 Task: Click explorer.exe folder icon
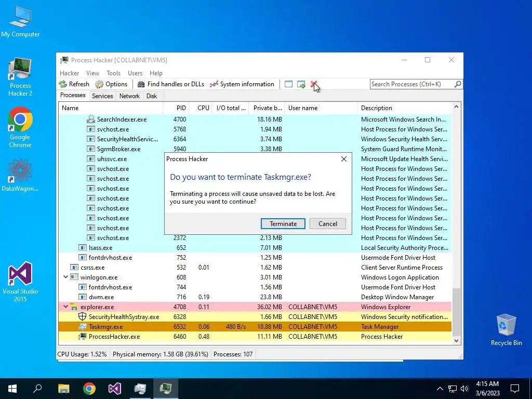74,307
